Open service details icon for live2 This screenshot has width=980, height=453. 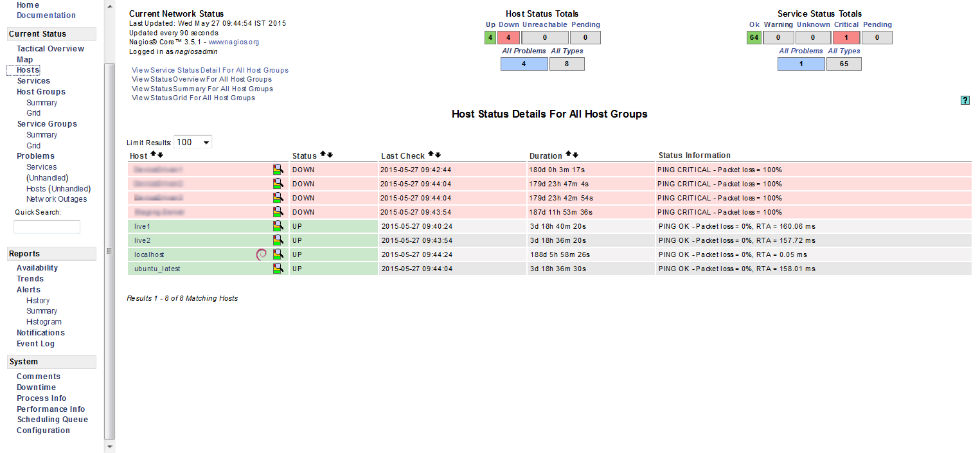[278, 240]
